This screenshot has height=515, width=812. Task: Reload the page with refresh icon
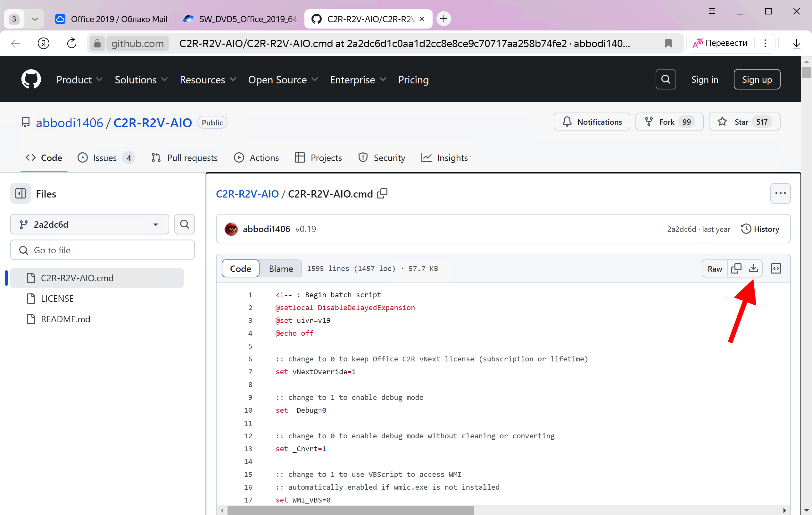(x=72, y=43)
